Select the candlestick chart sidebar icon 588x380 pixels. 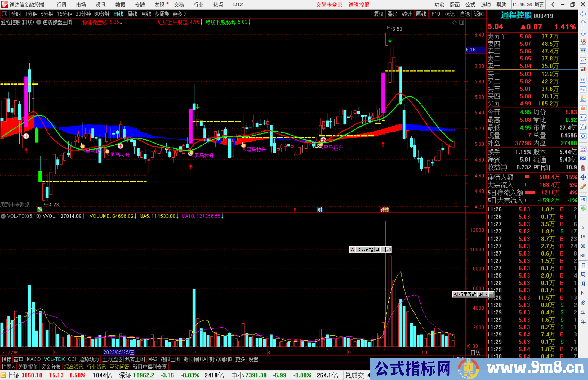[x=583, y=70]
